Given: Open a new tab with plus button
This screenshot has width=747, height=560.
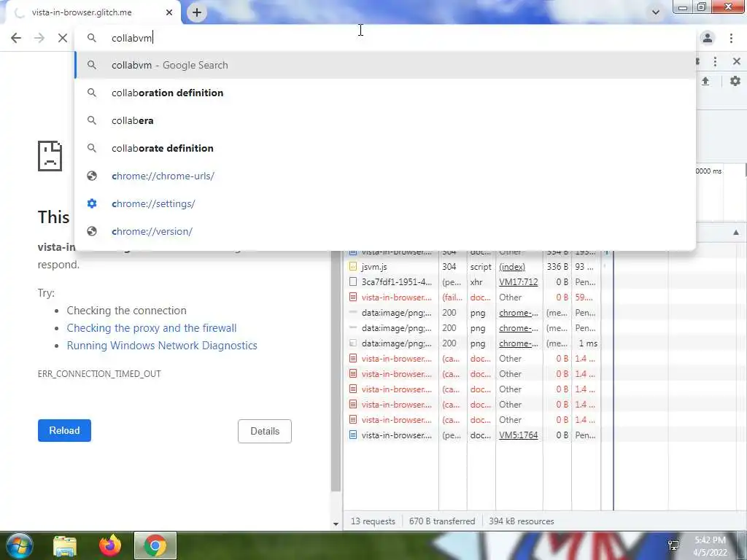Looking at the screenshot, I should (x=197, y=12).
